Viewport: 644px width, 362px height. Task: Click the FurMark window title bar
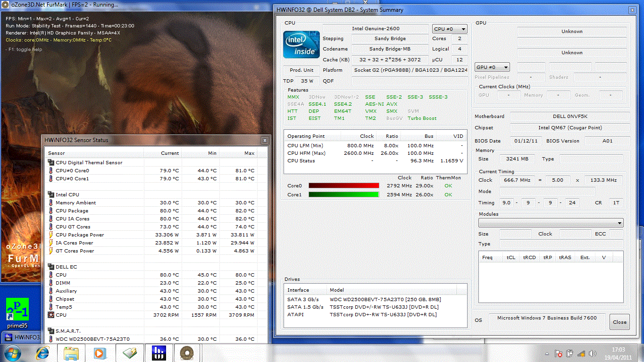tap(135, 4)
